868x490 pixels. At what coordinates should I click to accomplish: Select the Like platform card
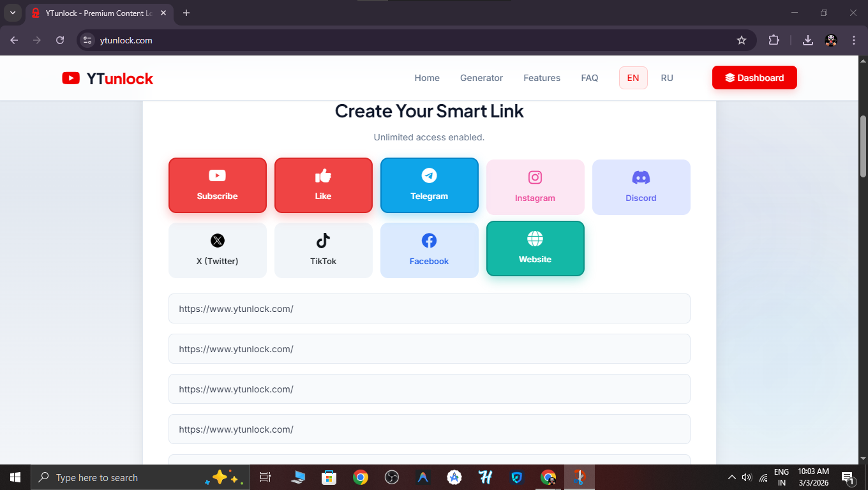pos(323,185)
